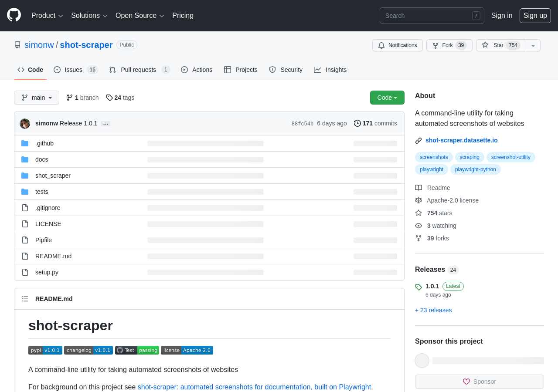Open the shot-scraper.datasette.io link
The width and height of the screenshot is (558, 392).
[x=461, y=140]
